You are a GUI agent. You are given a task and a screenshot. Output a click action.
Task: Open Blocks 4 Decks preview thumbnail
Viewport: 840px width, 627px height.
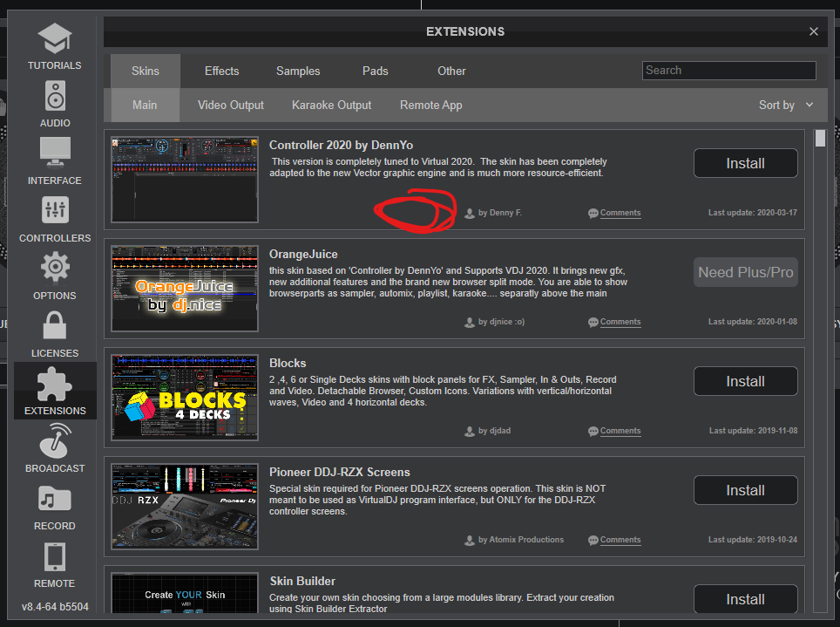point(184,397)
